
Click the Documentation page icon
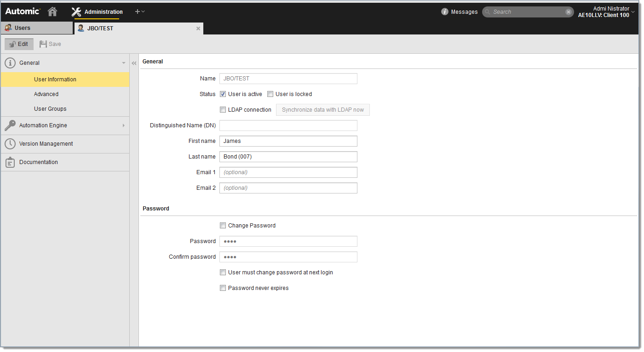coord(10,162)
